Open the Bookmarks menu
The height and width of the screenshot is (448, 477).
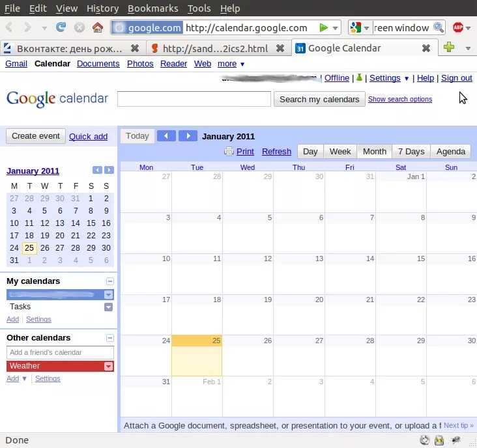pos(152,8)
